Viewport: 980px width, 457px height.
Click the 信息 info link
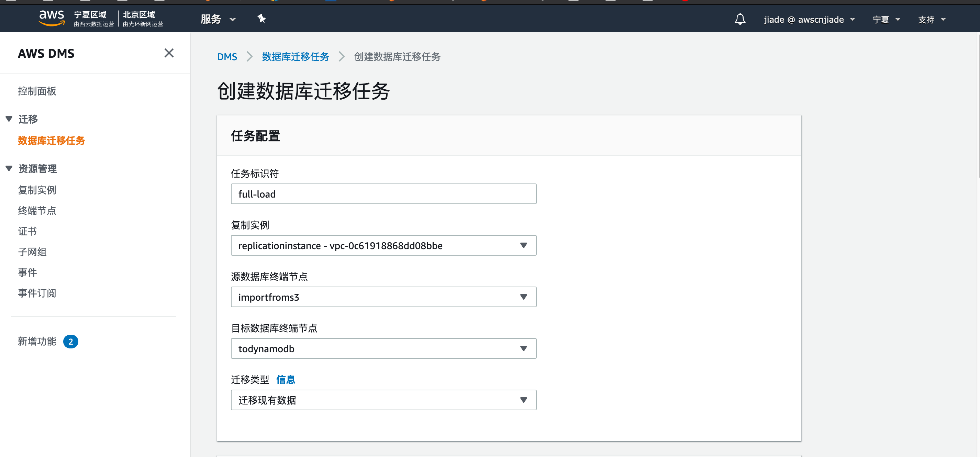tap(285, 379)
